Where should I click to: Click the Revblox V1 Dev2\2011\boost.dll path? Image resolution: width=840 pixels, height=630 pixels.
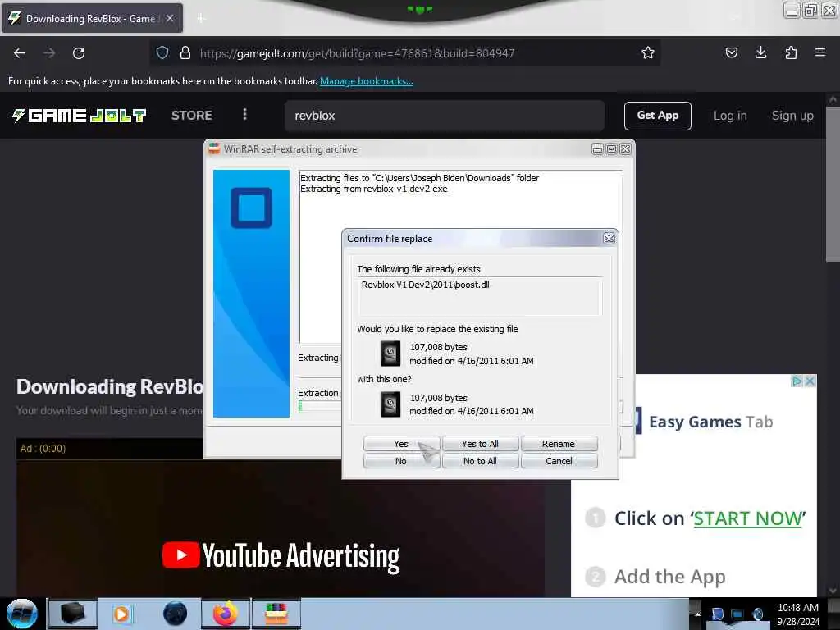click(426, 285)
